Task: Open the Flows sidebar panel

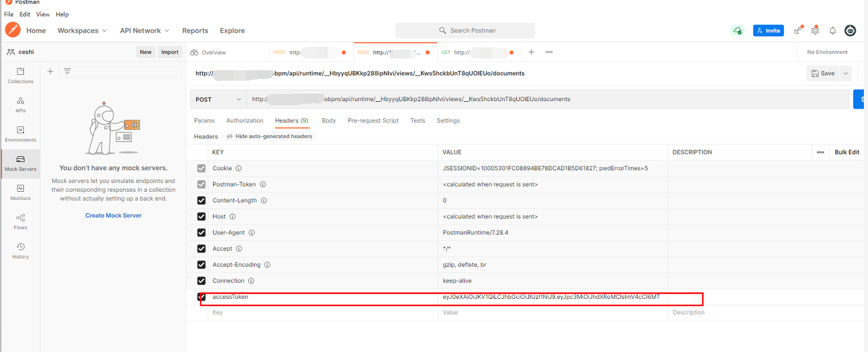Action: pyautogui.click(x=20, y=222)
